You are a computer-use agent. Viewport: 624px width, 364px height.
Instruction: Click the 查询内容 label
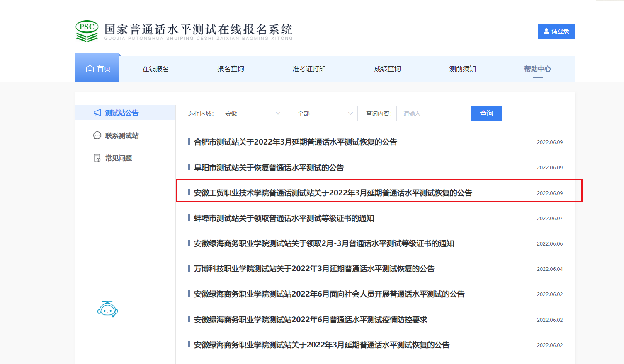click(x=379, y=113)
